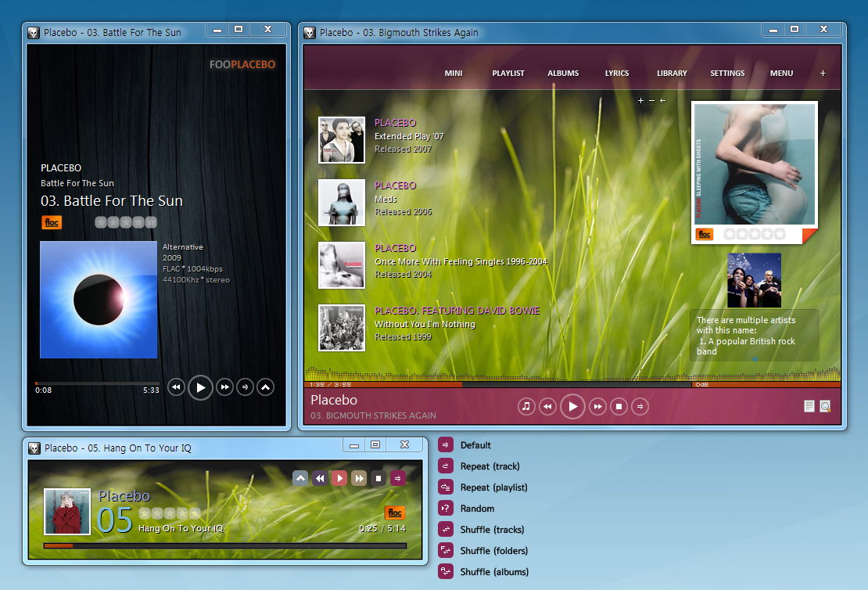Image resolution: width=868 pixels, height=590 pixels.
Task: Click the flac badge in Hang On To Your IQ window
Action: coord(395,513)
